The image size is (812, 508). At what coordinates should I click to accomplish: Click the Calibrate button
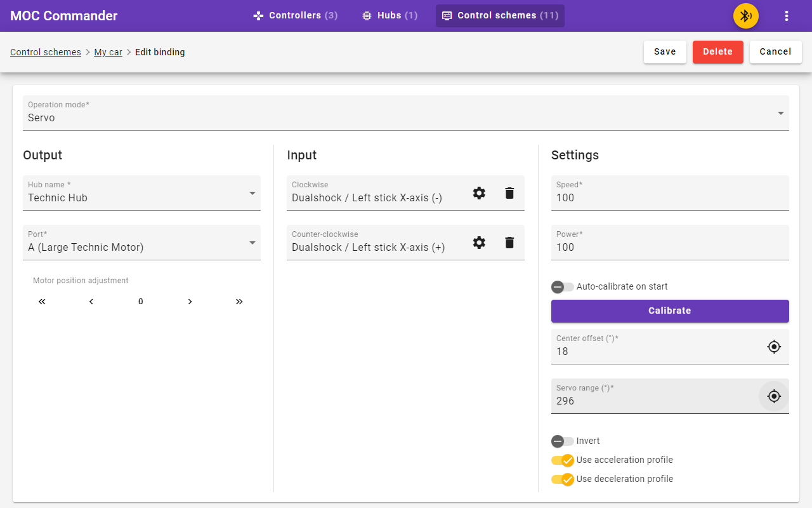coord(670,311)
